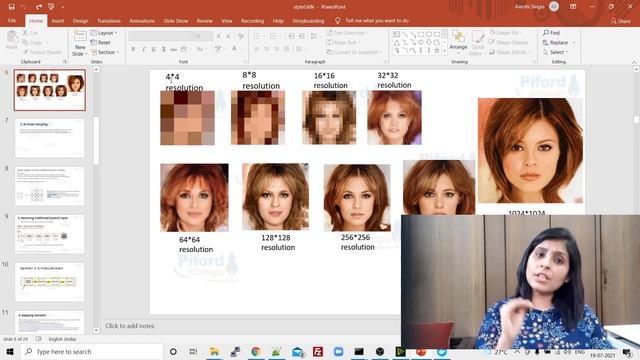Select the Star shape in shapes gallery
The image size is (640, 360).
[x=437, y=50]
